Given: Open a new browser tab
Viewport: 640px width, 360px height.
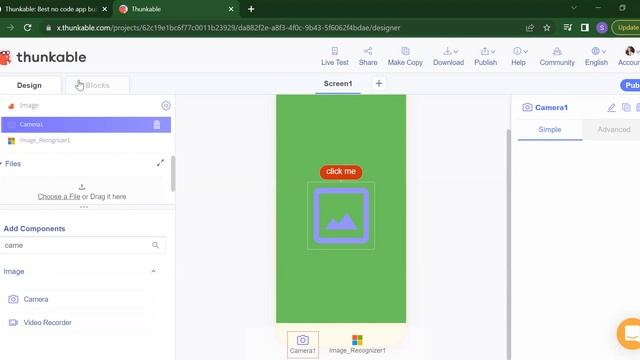Looking at the screenshot, I should (251, 9).
